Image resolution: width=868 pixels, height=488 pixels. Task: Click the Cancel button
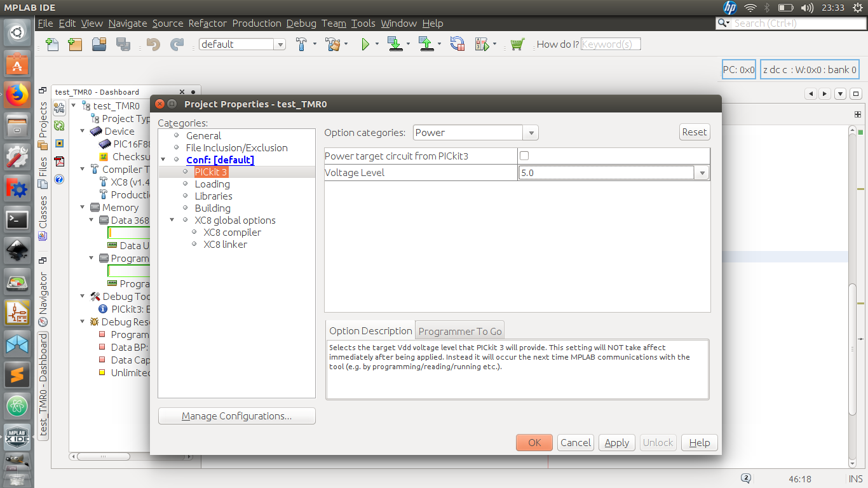click(576, 443)
